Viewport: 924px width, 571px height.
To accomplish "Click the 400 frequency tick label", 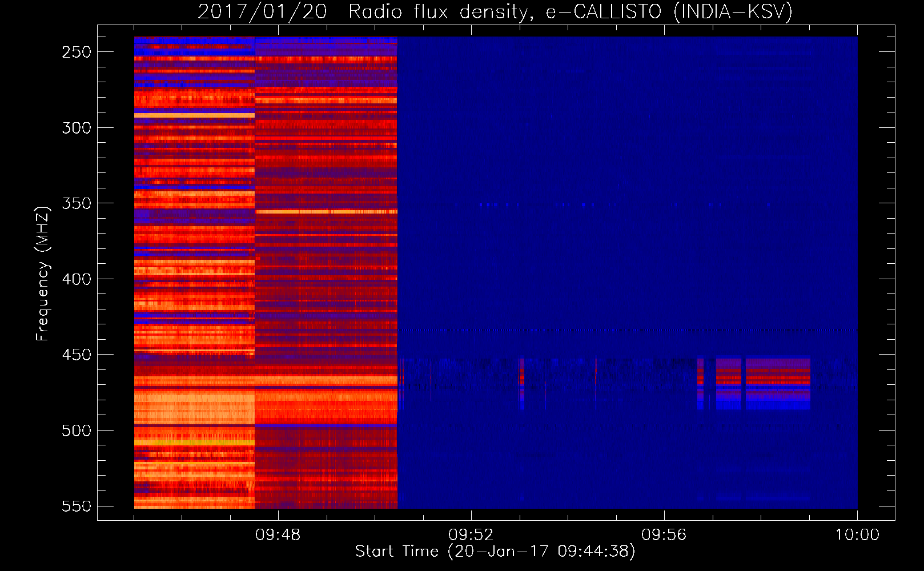I will (x=77, y=279).
